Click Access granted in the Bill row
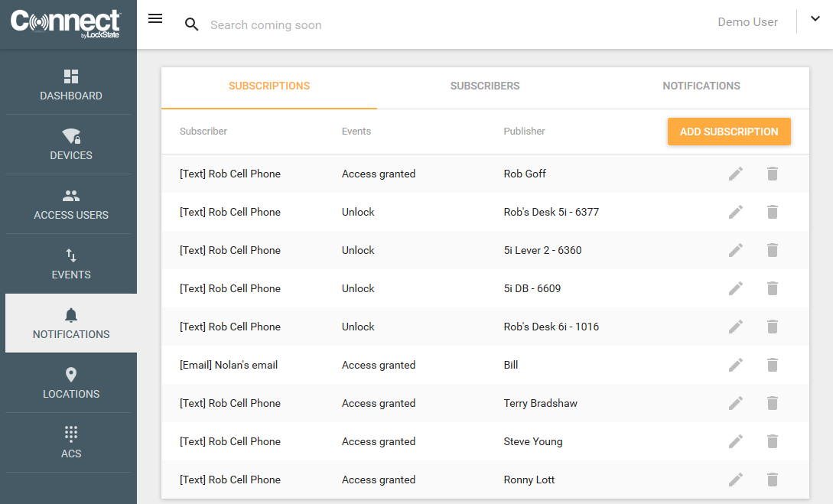 (378, 365)
